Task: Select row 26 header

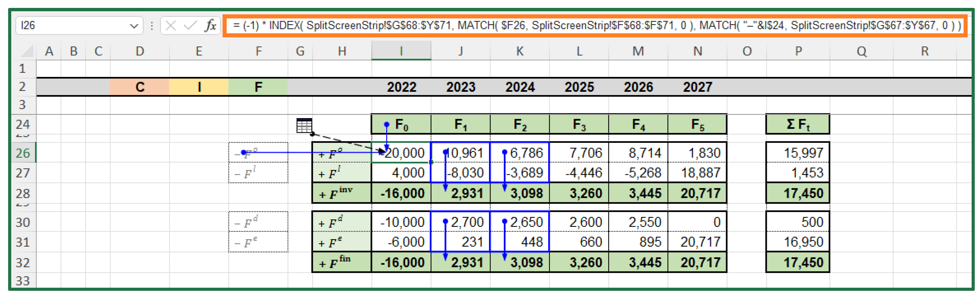Action: 23,153
